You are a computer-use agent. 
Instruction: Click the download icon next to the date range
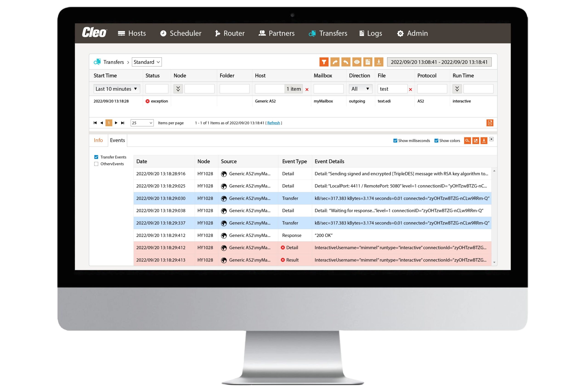click(x=379, y=62)
